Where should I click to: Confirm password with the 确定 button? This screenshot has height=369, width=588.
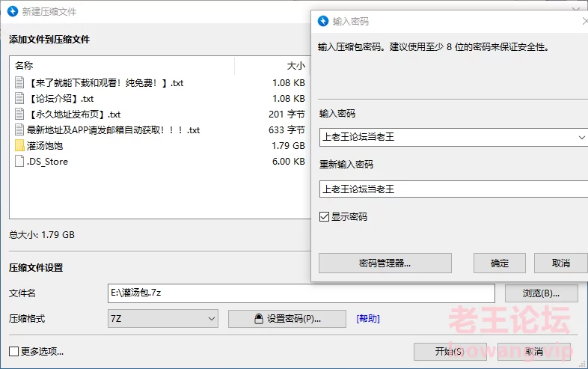pos(500,263)
